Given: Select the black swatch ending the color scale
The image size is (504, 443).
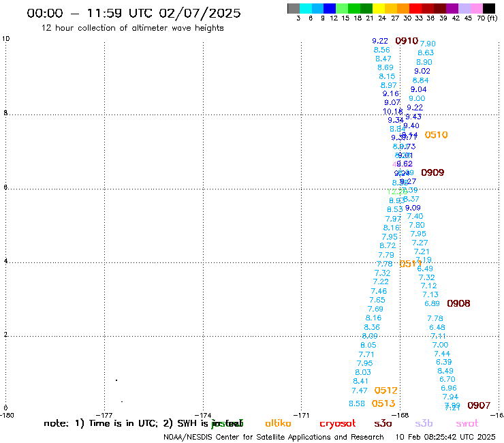Looking at the screenshot, I should (489, 8).
